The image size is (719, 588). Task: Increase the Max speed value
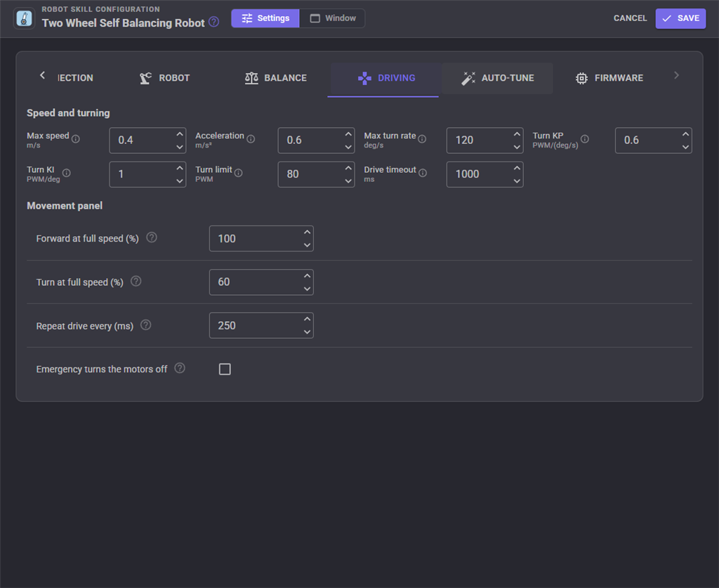180,134
